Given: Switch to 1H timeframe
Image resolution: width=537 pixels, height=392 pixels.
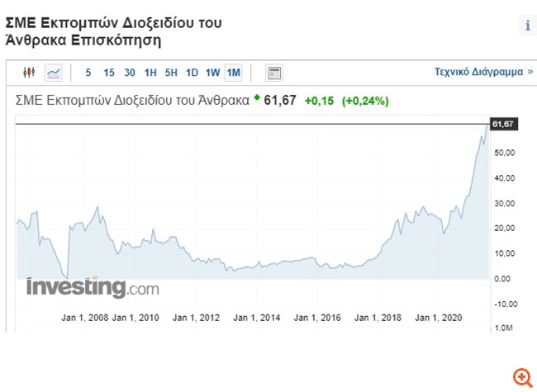Looking at the screenshot, I should [150, 73].
